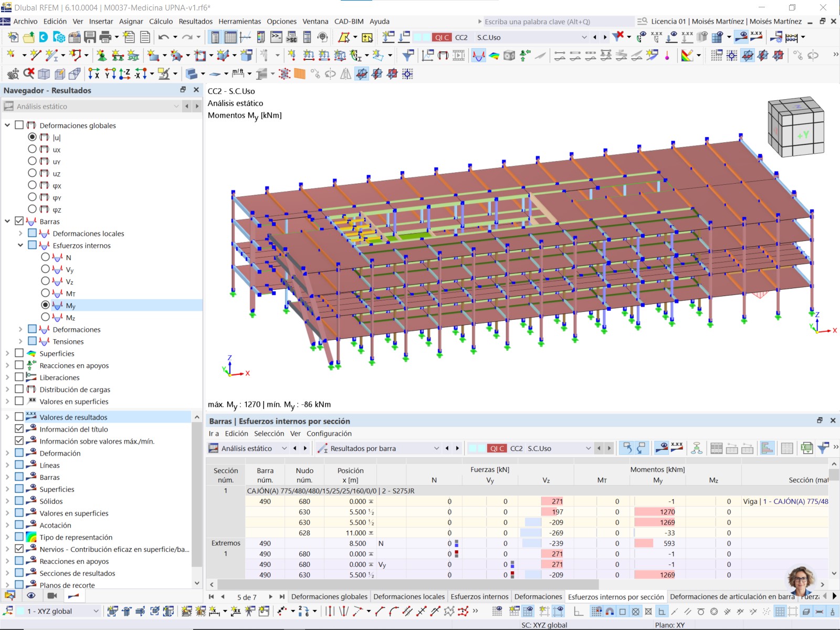The height and width of the screenshot is (630, 840).
Task: Click the delete red X toolbar icon
Action: (x=29, y=73)
